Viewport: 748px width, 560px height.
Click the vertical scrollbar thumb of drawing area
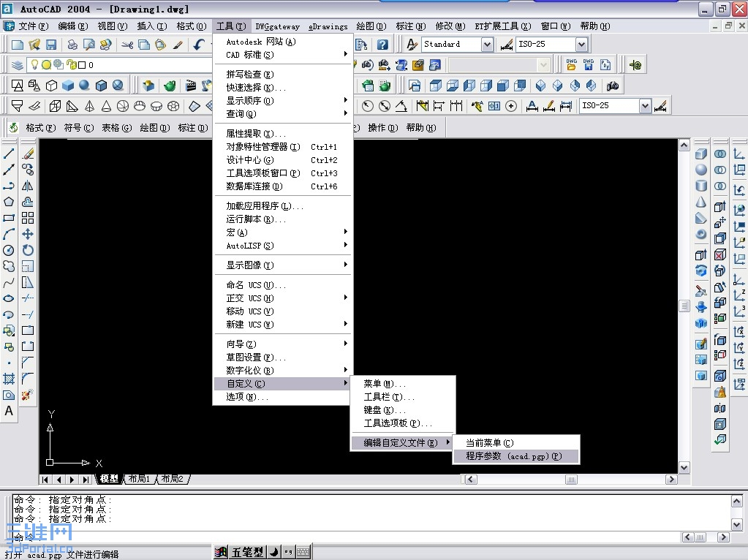pos(684,306)
